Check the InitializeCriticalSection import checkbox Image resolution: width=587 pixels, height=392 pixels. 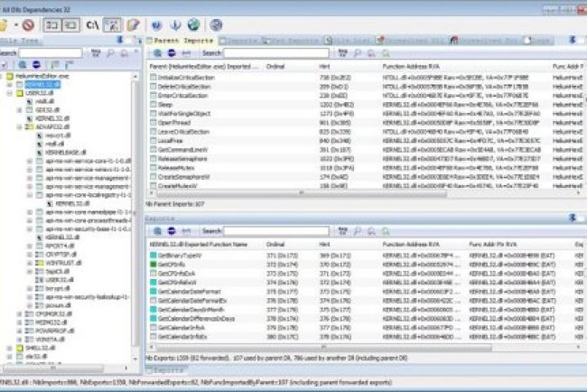point(154,77)
